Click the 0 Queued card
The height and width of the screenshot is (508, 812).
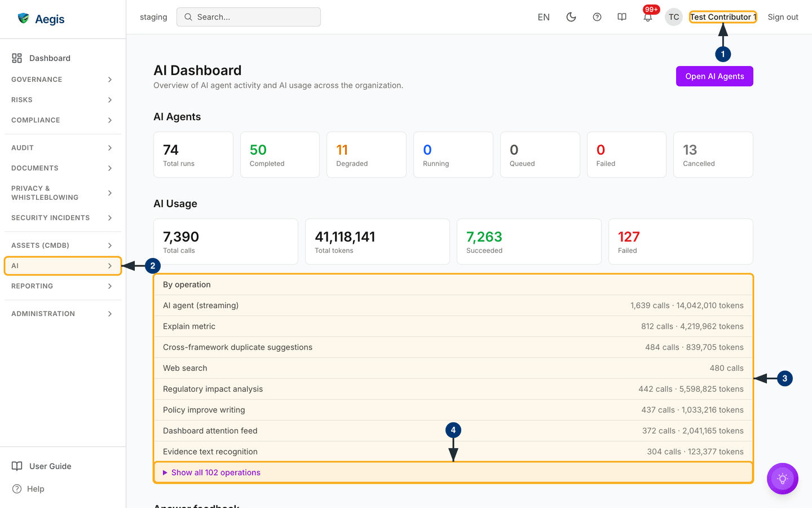point(540,155)
